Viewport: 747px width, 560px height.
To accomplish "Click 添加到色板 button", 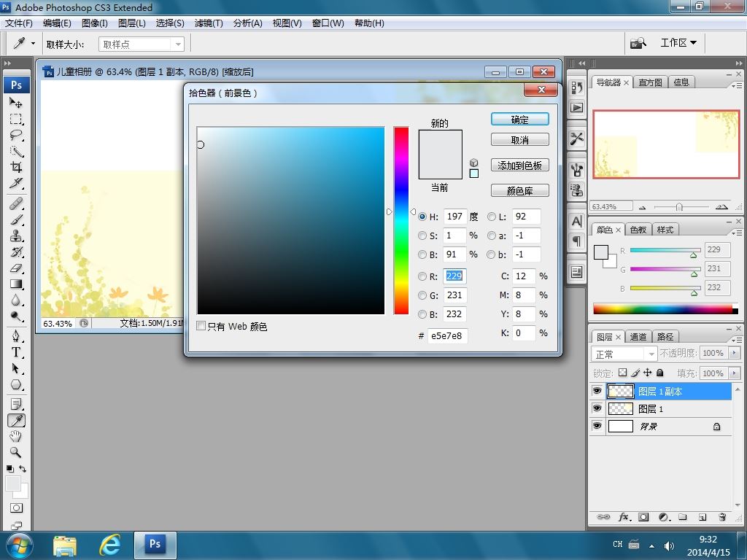I will coord(519,166).
